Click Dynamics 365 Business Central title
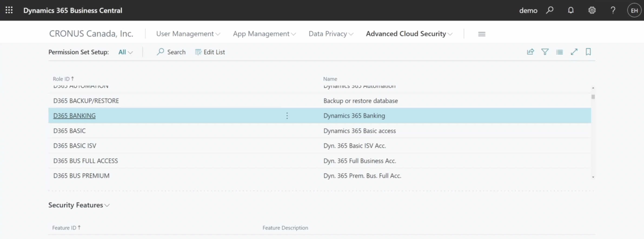This screenshot has height=239, width=644. click(73, 10)
